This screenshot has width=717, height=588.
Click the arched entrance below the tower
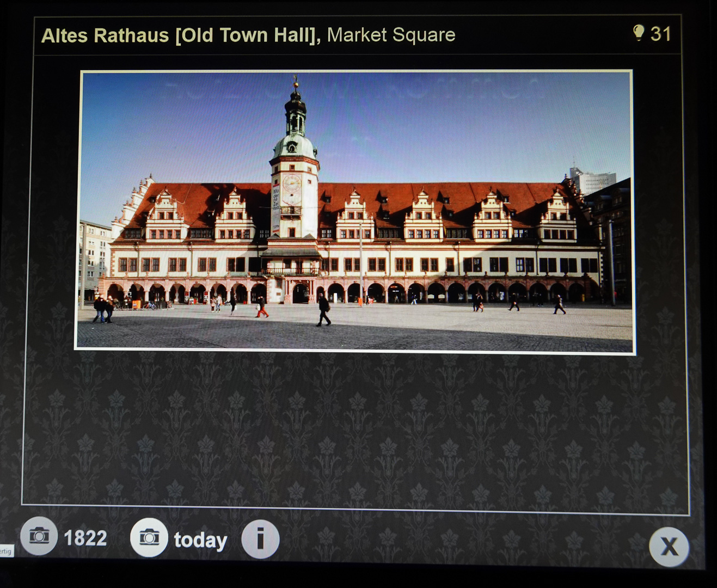tap(300, 294)
